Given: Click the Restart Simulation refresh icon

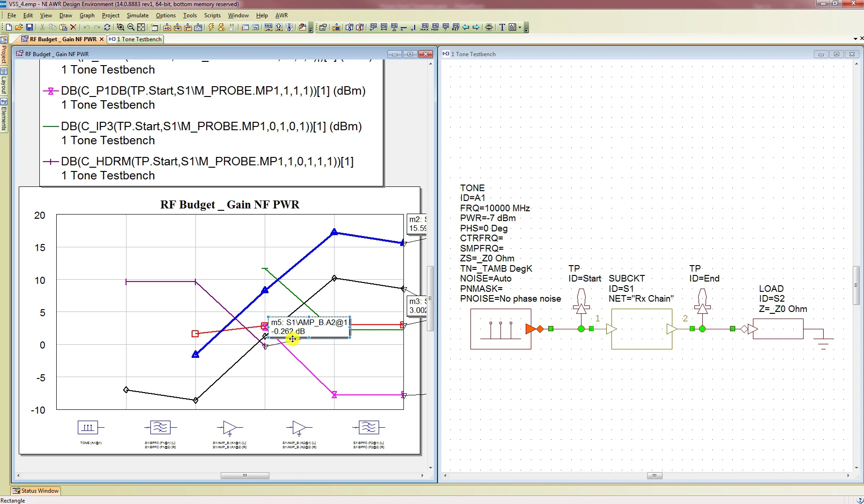Looking at the screenshot, I should click(x=107, y=27).
